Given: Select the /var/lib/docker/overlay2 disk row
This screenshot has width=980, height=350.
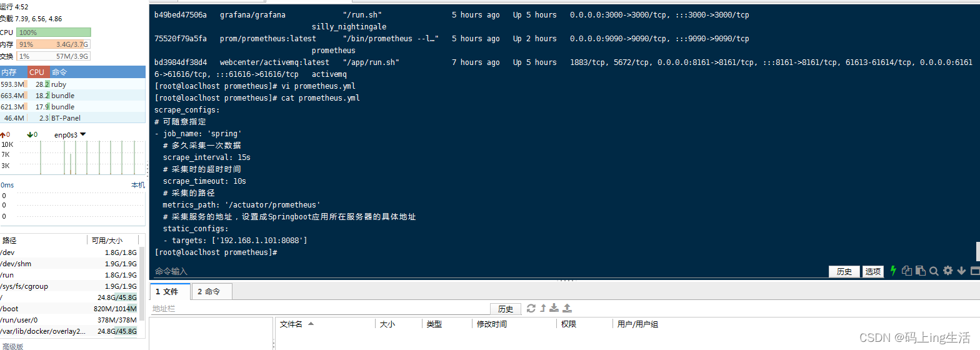Looking at the screenshot, I should click(x=69, y=331).
